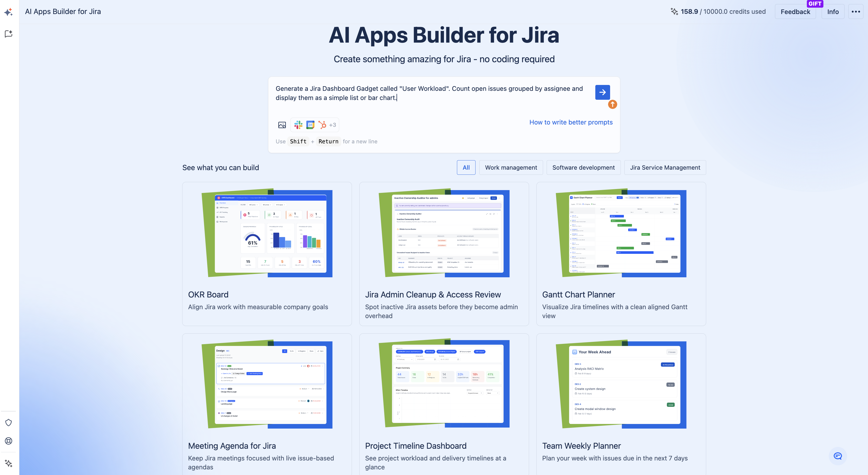Open Meeting Agenda for Jira thumbnail
This screenshot has height=475, width=868.
[x=267, y=384]
